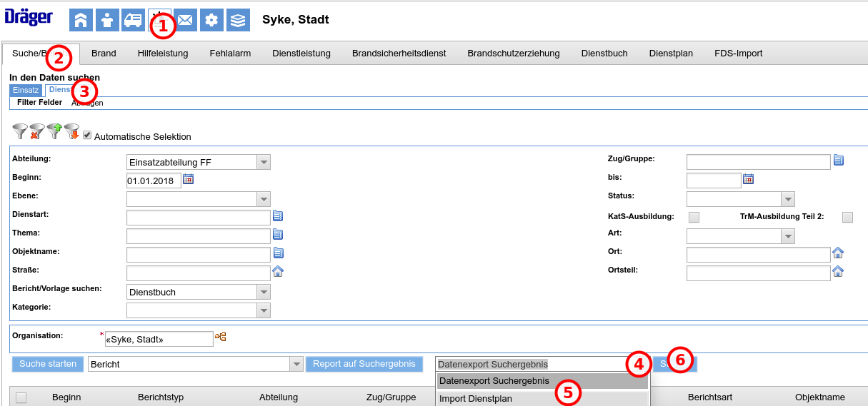Viewport: 868px width, 406px height.
Task: Open lookup list icon beside Zug/Gruppe
Action: 839,161
